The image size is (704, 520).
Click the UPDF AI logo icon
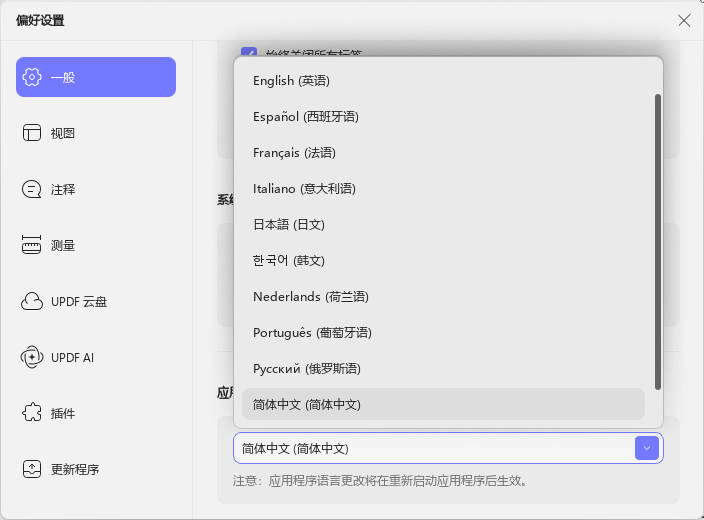[32, 357]
